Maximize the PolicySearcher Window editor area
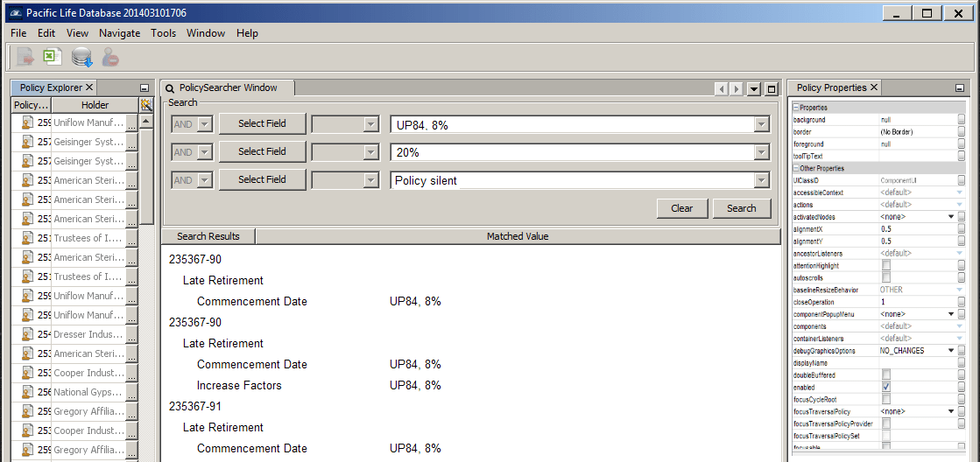 coord(772,88)
